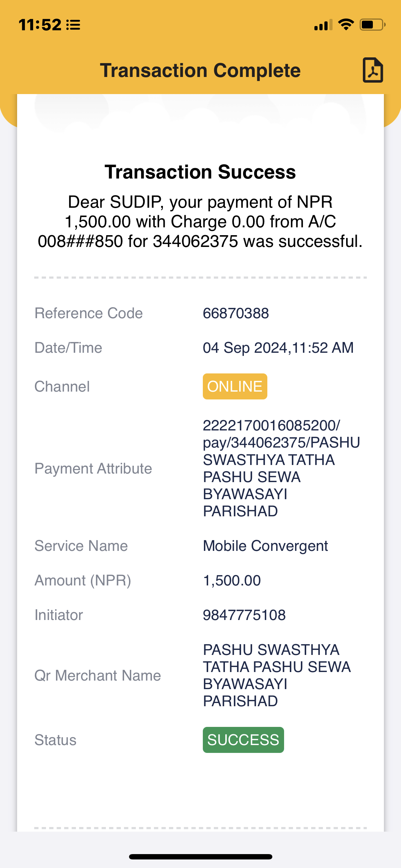401x868 pixels.
Task: Tap the Transaction Complete header title
Action: [x=200, y=71]
